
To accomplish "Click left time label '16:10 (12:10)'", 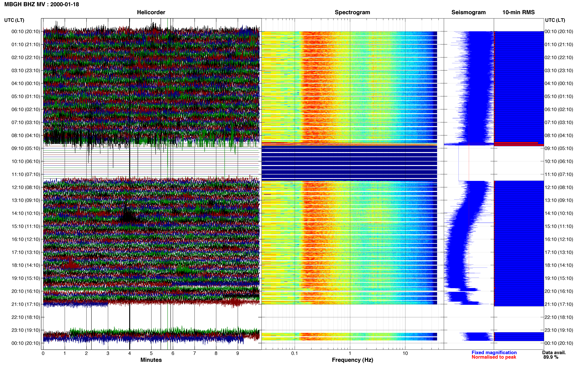I will tap(26, 239).
